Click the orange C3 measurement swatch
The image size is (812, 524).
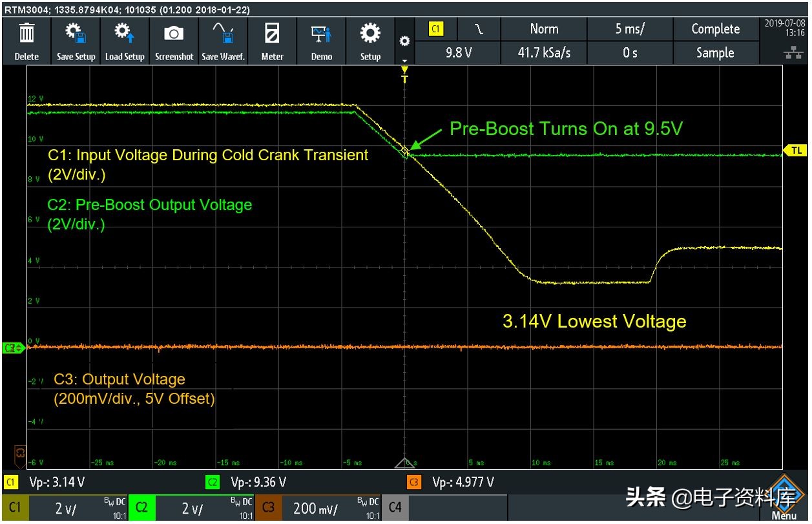[x=414, y=482]
